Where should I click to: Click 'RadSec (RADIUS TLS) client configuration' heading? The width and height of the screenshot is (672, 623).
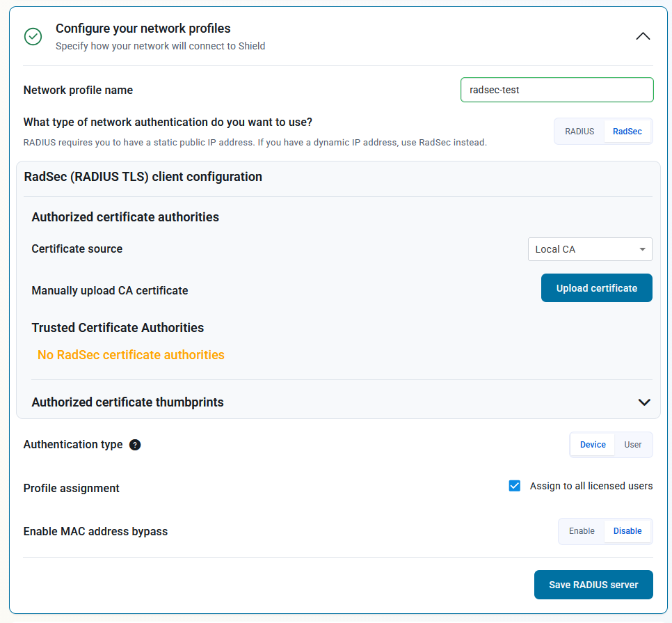pos(143,177)
